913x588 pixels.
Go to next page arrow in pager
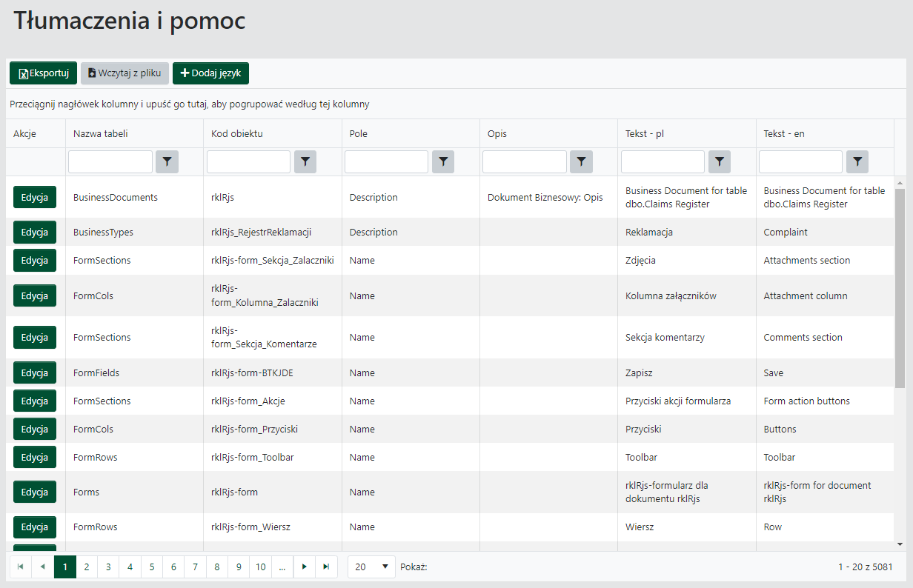click(x=305, y=567)
